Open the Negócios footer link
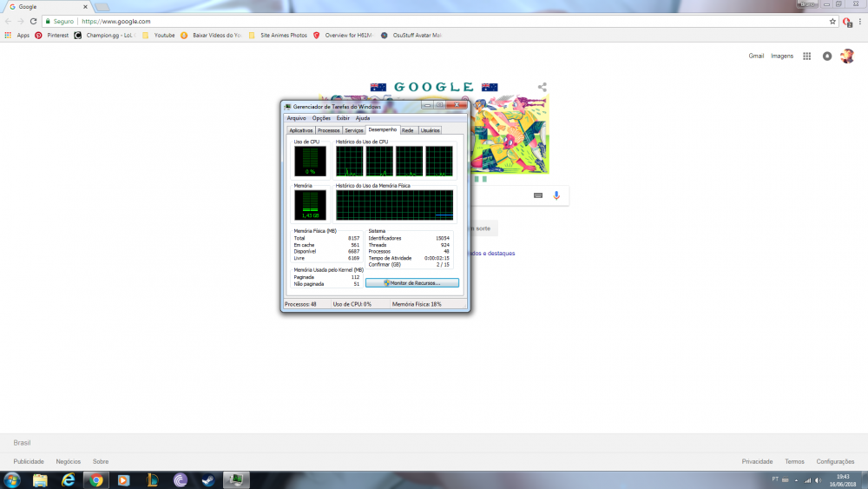868x489 pixels. pos(68,461)
